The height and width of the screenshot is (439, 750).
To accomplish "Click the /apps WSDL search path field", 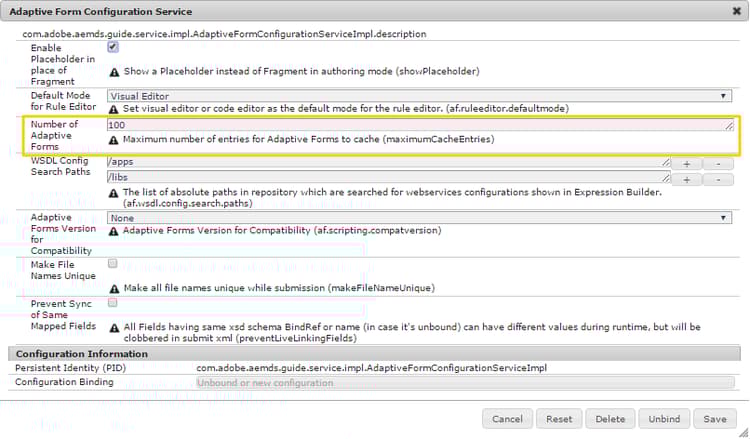I will click(388, 162).
